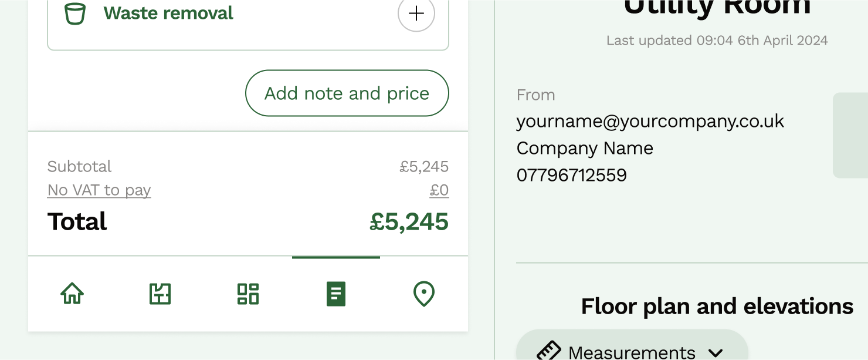Click the green £5,245 total amount

point(409,222)
